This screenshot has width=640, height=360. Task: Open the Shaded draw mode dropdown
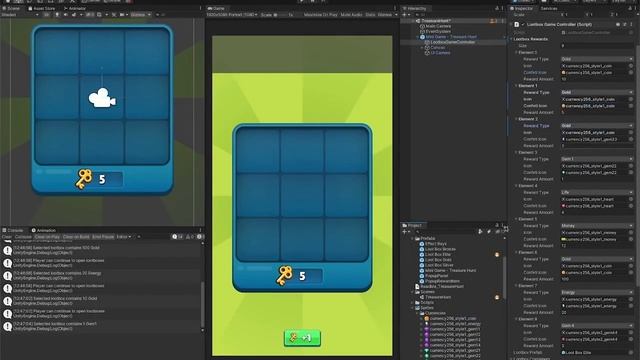click(x=20, y=15)
